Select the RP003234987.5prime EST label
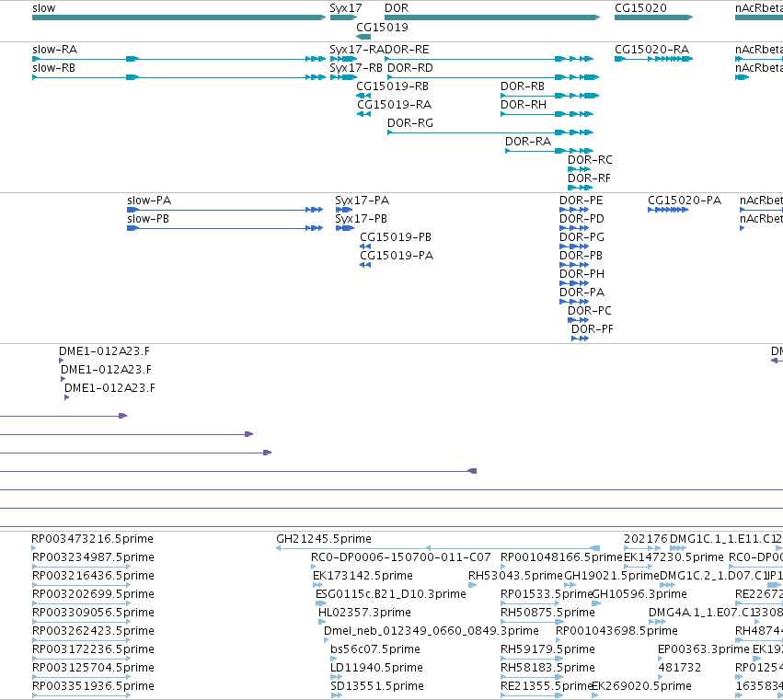Viewport: 783px width, 700px height. 93,557
